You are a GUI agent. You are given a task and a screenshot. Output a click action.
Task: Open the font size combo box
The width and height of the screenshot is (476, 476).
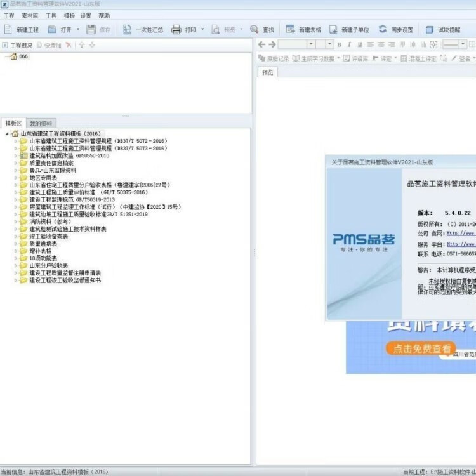(325, 44)
